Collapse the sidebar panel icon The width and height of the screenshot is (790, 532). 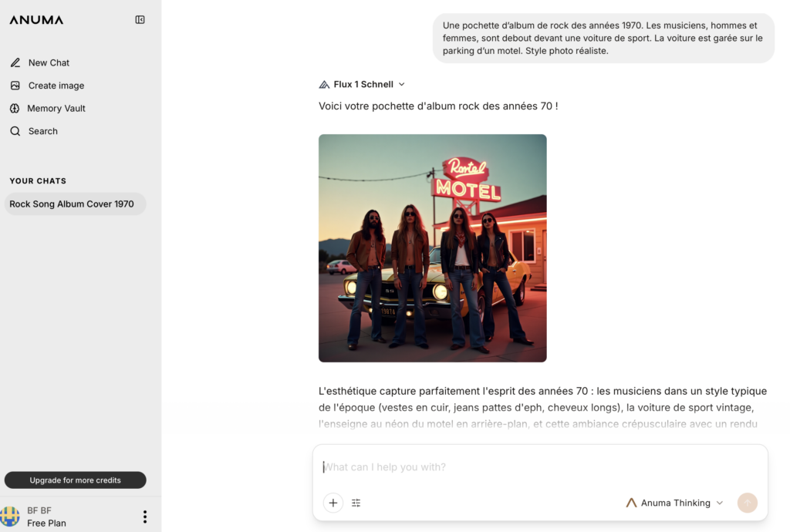click(140, 20)
